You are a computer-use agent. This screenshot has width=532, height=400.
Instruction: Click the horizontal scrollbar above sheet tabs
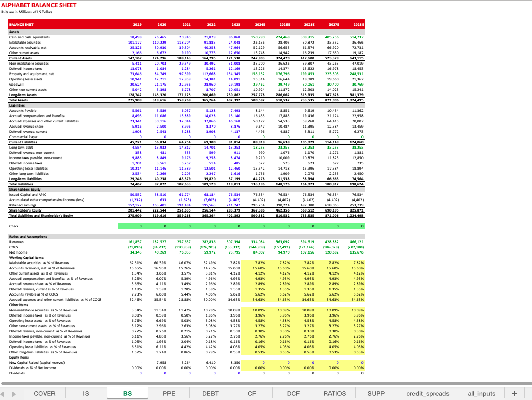tap(266, 383)
